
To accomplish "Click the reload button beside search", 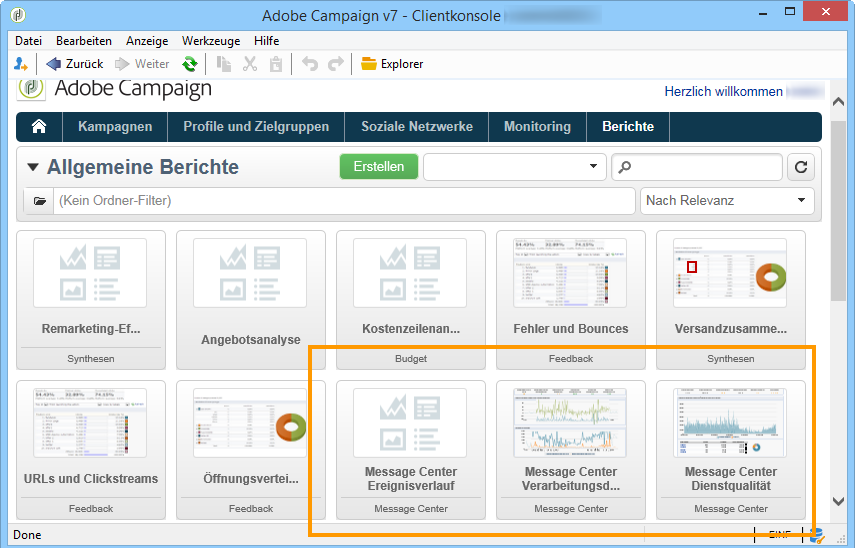I will click(801, 167).
